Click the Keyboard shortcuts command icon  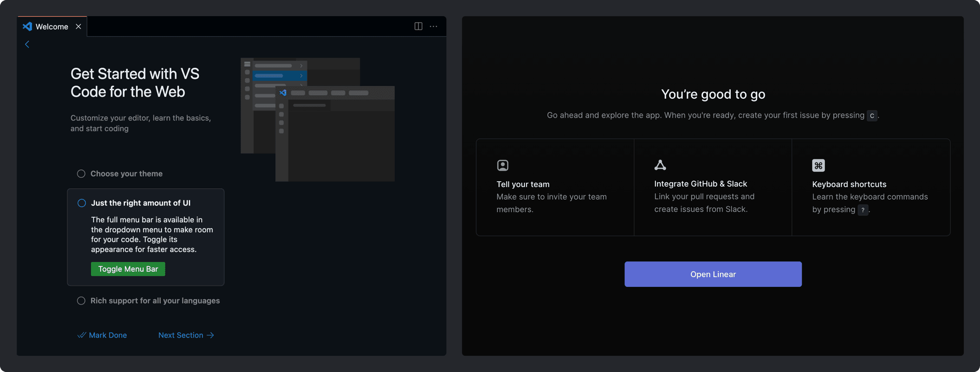(818, 166)
